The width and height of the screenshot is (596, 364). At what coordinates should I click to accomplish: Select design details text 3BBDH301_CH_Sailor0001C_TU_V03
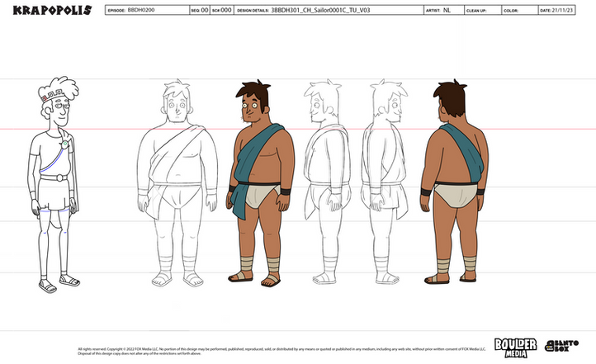[x=320, y=10]
